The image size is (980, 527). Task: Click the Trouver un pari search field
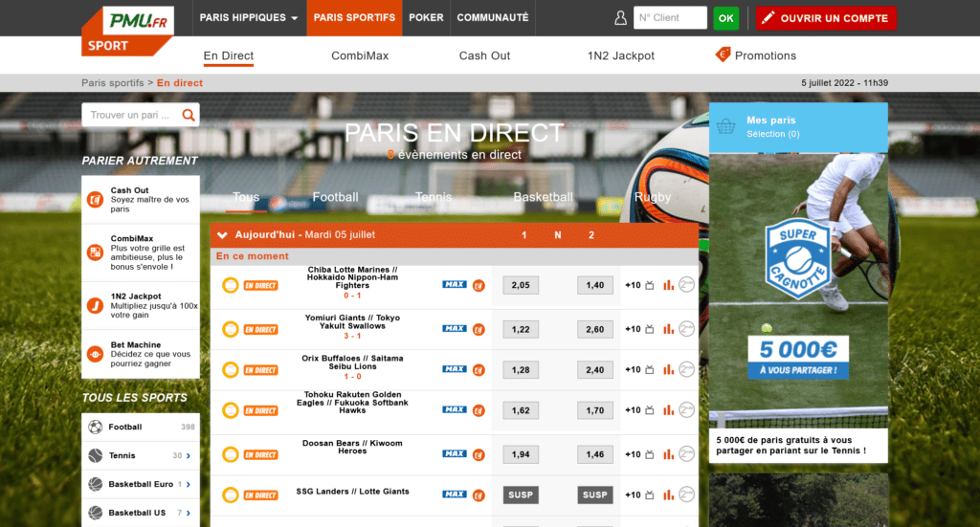(132, 115)
